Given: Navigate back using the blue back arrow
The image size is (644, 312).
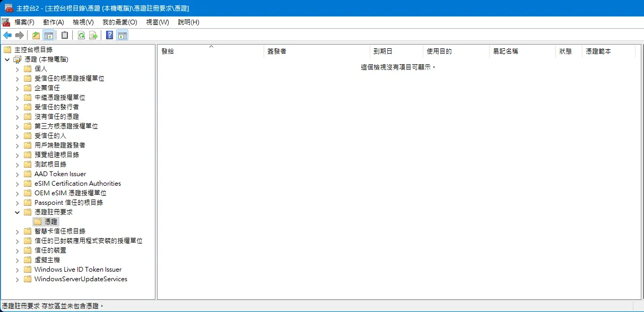Looking at the screenshot, I should coord(7,35).
